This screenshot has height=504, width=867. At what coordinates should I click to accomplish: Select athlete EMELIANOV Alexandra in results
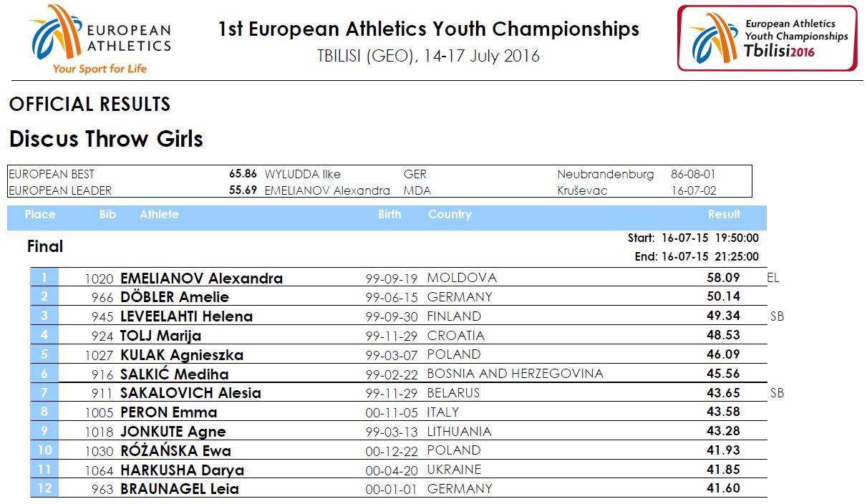(201, 278)
